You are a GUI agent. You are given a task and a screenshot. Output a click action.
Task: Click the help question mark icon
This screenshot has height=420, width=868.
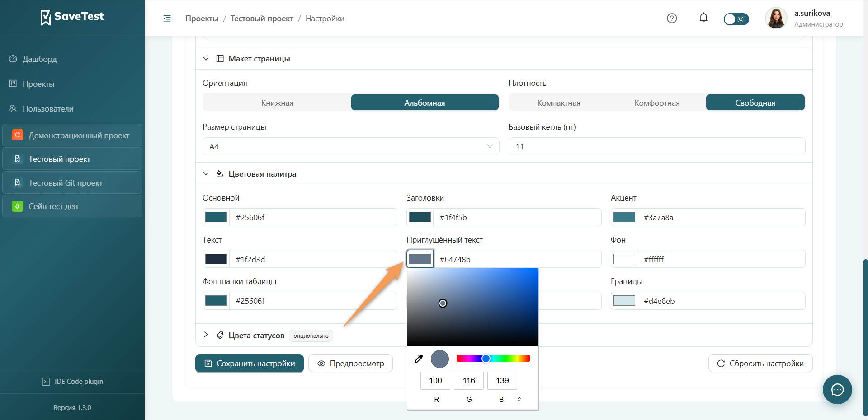coord(672,18)
